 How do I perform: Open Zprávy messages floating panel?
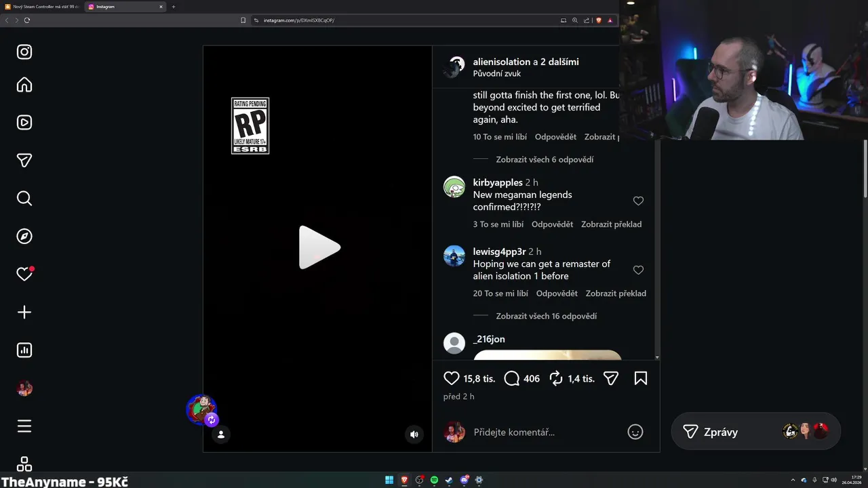pos(755,432)
